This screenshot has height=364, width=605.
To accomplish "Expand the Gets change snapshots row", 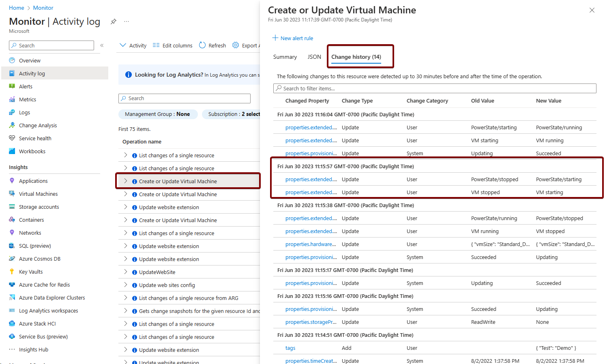I will [126, 311].
